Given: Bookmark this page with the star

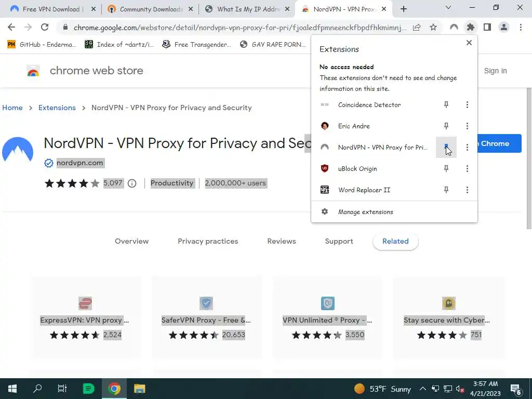Looking at the screenshot, I should click(x=433, y=27).
